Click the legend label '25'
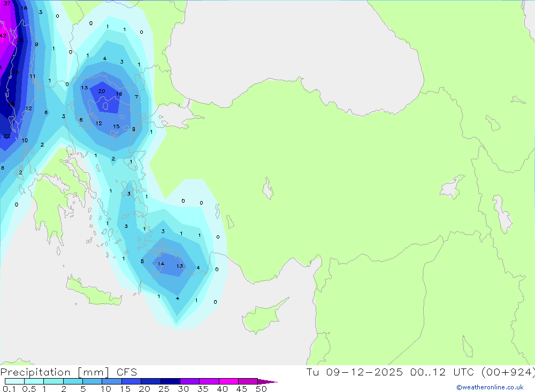The width and height of the screenshot is (535, 392). [x=164, y=389]
